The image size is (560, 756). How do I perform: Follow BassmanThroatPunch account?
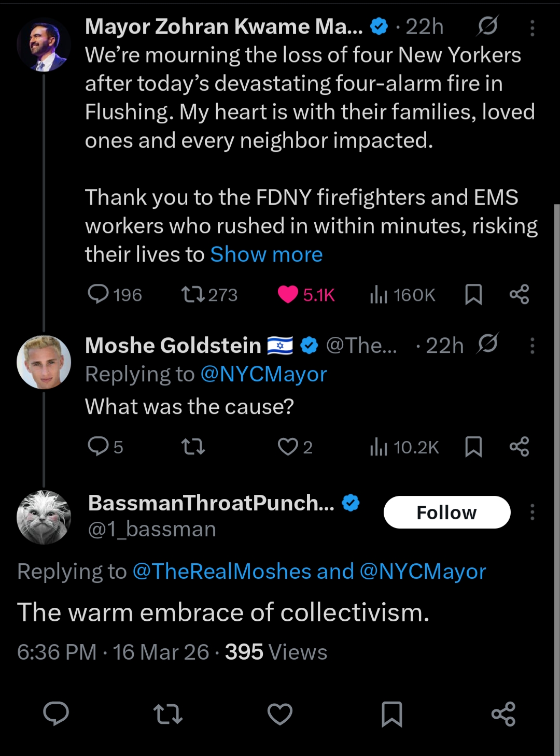[446, 512]
